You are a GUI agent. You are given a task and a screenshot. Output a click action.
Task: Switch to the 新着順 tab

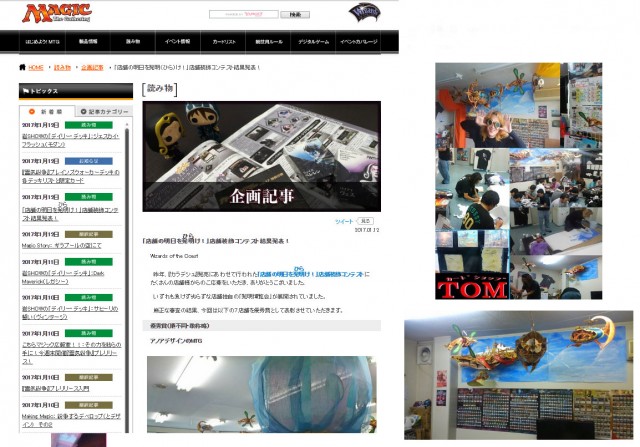47,111
